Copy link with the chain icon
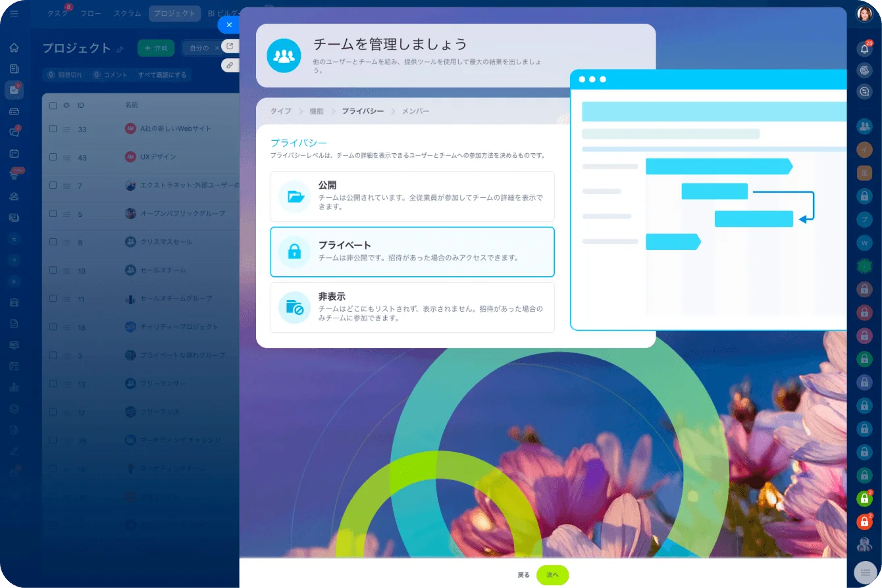Image resolution: width=882 pixels, height=588 pixels. coord(230,65)
